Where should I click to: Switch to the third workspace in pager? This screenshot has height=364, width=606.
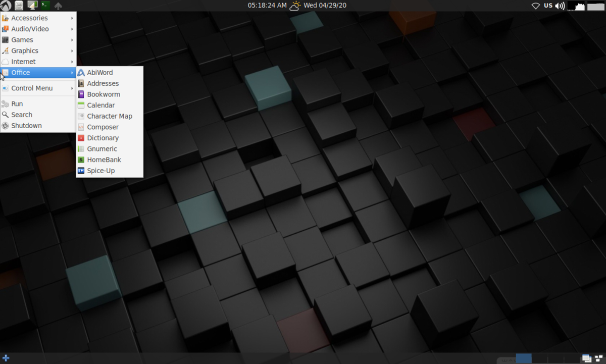click(x=556, y=358)
